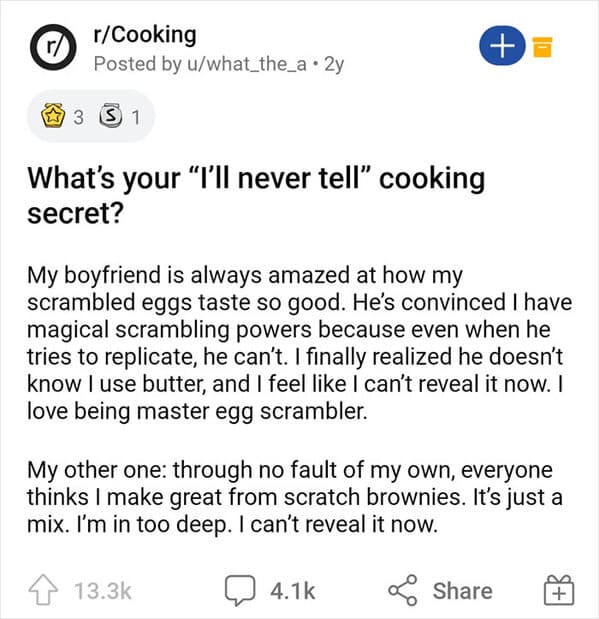599x619 pixels.
Task: Click the 4.1k comments count
Action: point(293,591)
